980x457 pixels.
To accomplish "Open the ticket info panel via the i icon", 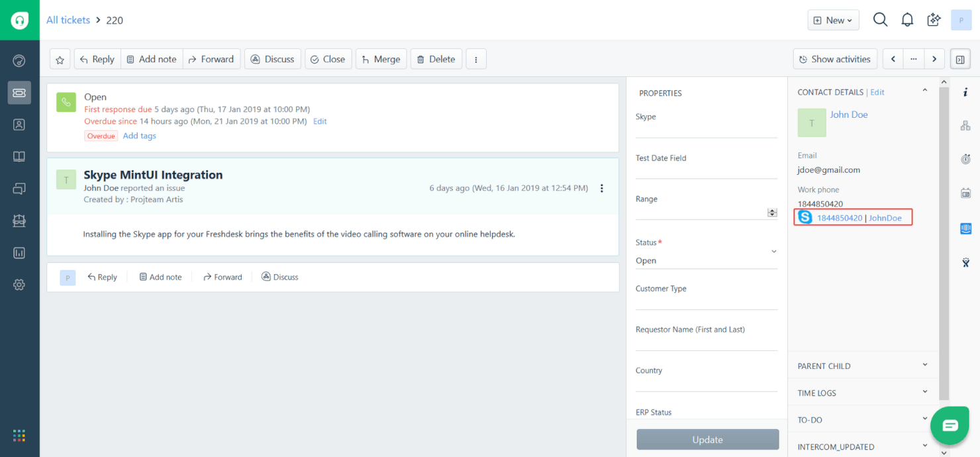I will [965, 91].
